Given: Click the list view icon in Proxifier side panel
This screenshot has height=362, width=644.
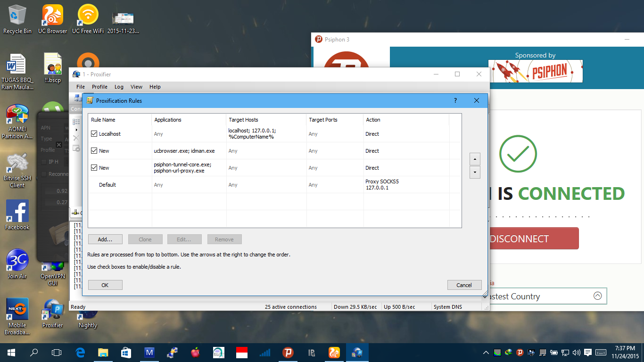Looking at the screenshot, I should point(76,122).
